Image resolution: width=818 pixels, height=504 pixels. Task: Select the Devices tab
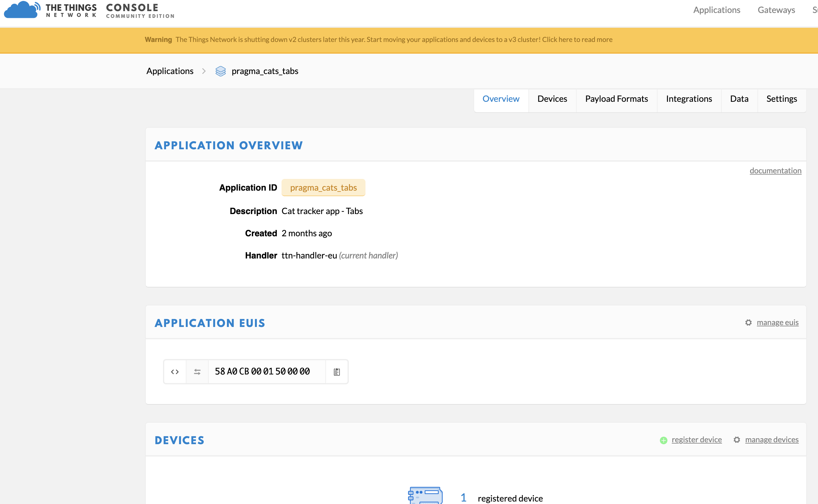[x=552, y=99]
